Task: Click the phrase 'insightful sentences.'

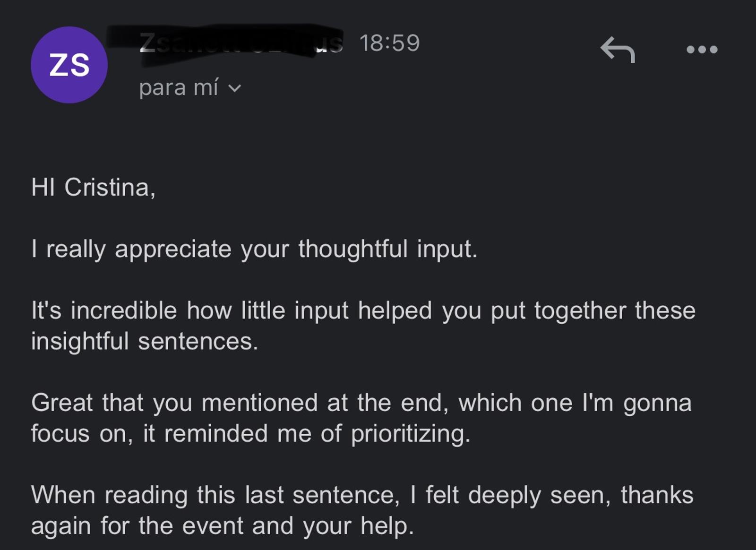Action: 145,341
